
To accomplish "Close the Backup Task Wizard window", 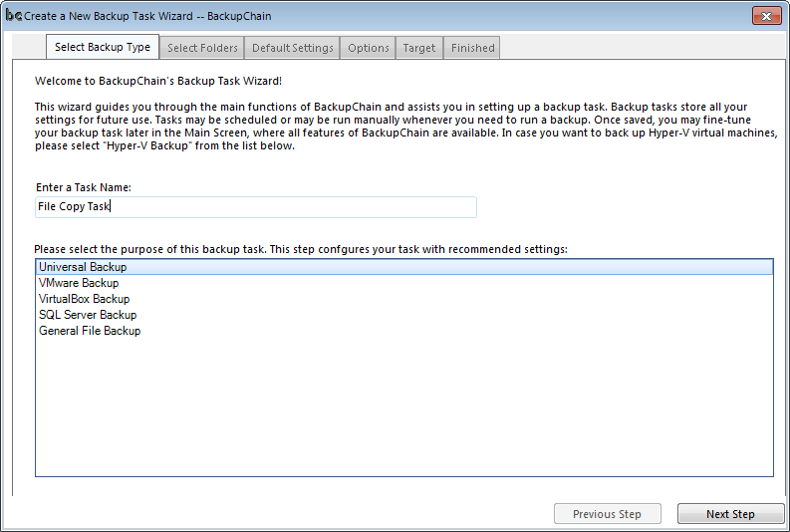I will click(766, 16).
